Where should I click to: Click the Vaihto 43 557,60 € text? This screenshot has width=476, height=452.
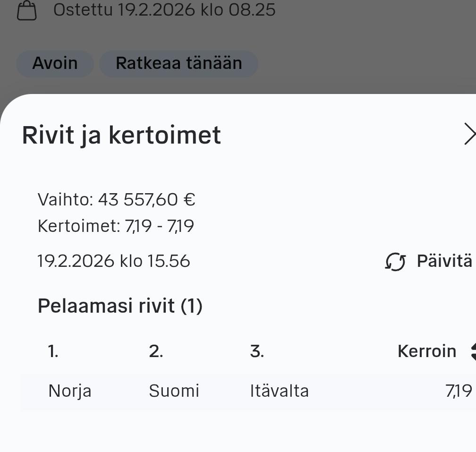[x=116, y=200]
